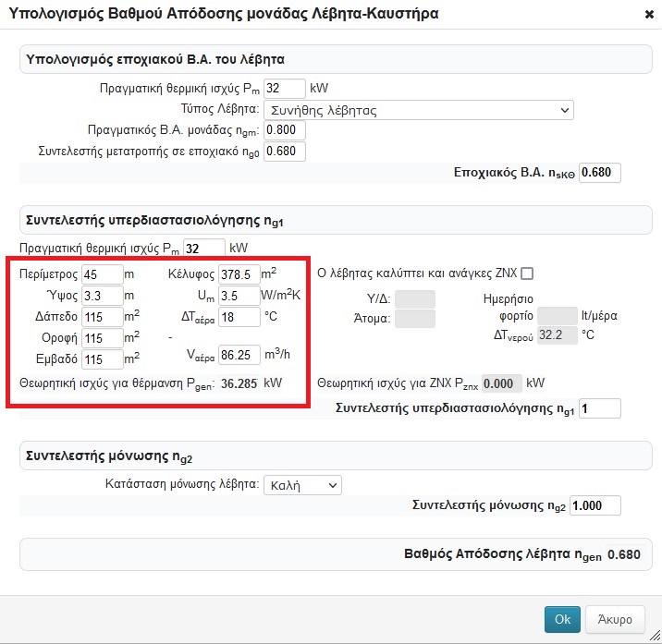This screenshot has height=644, width=662.
Task: Select the Ύψος height field
Action: pyautogui.click(x=103, y=296)
